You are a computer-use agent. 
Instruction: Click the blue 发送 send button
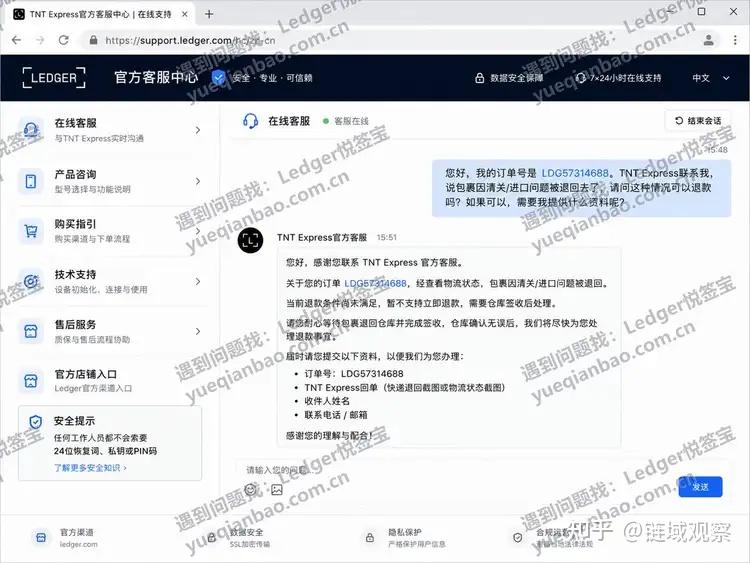tap(700, 487)
